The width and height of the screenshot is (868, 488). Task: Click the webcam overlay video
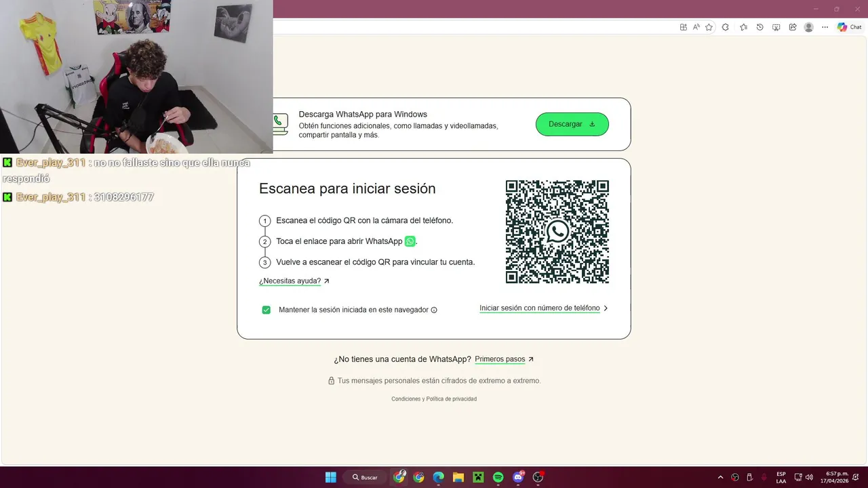point(136,77)
